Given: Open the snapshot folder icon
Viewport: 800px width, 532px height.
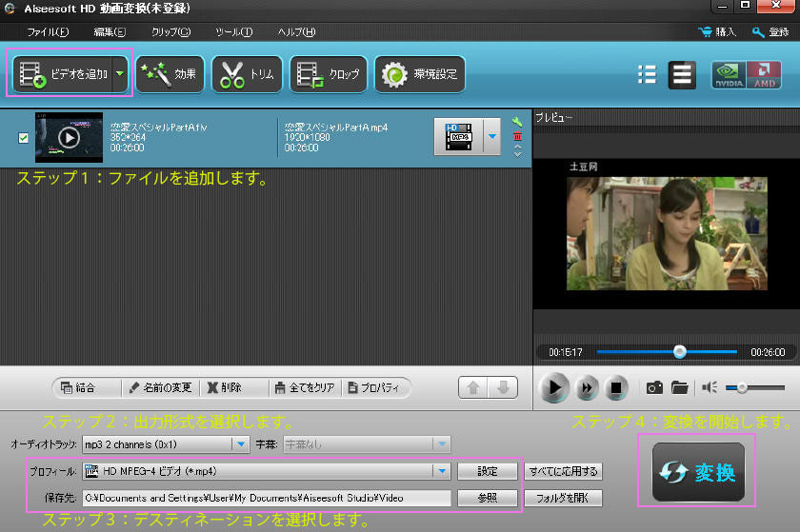Looking at the screenshot, I should tap(680, 388).
